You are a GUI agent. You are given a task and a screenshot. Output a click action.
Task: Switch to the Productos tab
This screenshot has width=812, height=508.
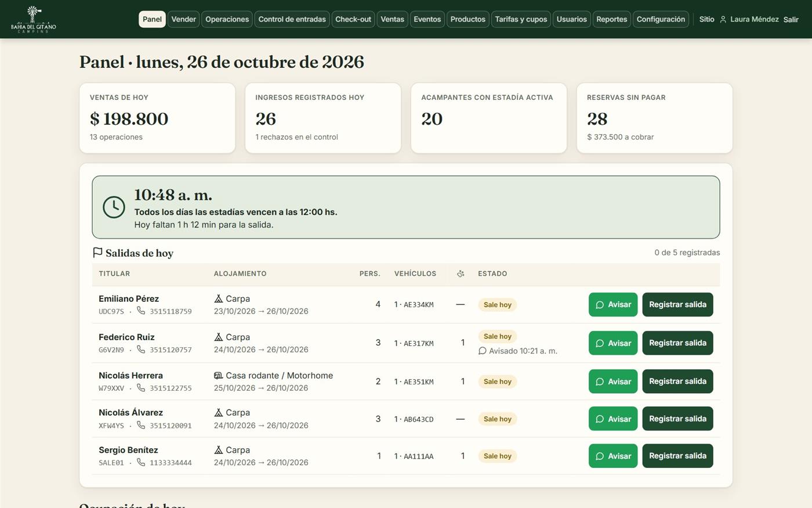tap(468, 19)
